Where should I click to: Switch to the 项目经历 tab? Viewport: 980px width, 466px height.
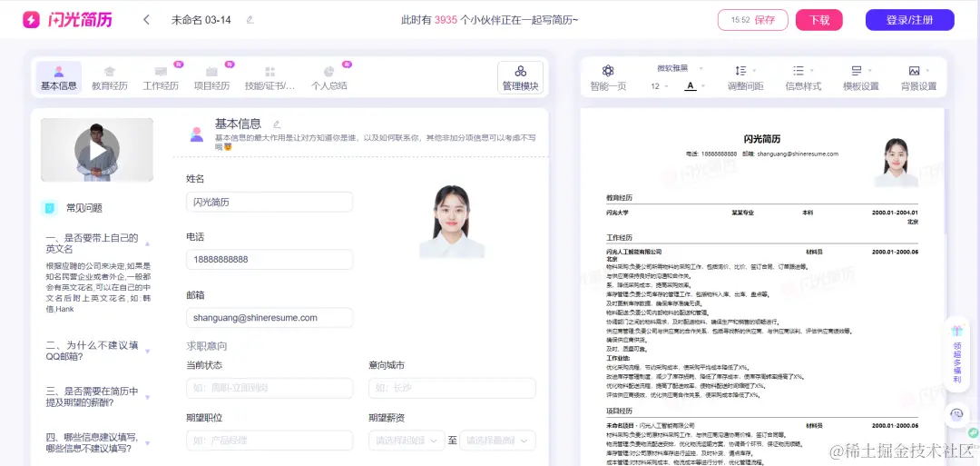point(211,77)
